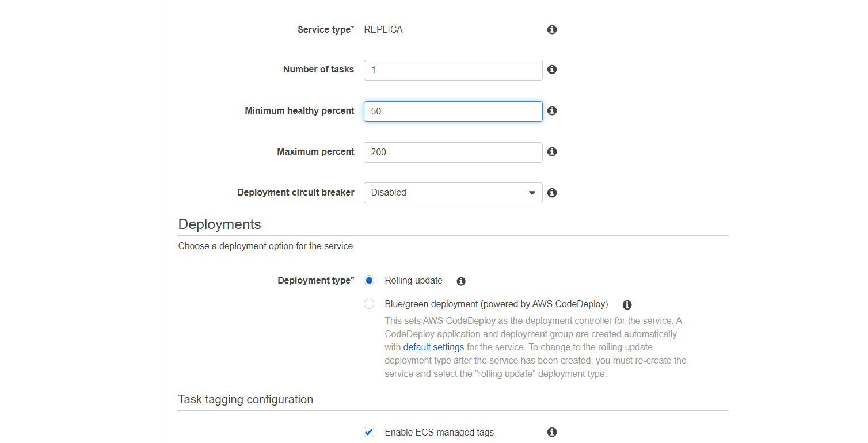
Task: Click the Deployments section heading
Action: tap(219, 224)
